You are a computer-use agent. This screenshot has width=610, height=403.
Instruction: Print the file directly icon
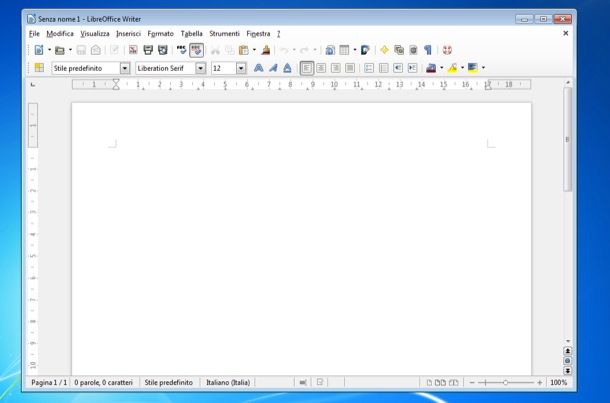[x=148, y=50]
